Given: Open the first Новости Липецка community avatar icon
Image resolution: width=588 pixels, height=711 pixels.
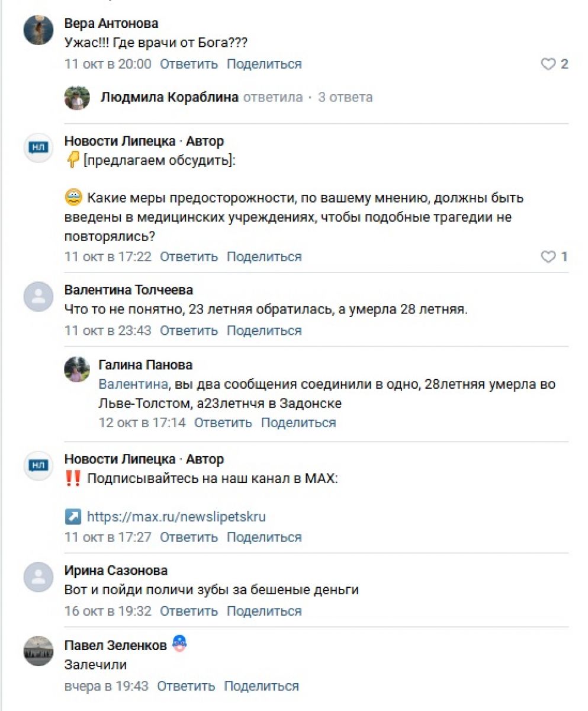Looking at the screenshot, I should click(38, 147).
